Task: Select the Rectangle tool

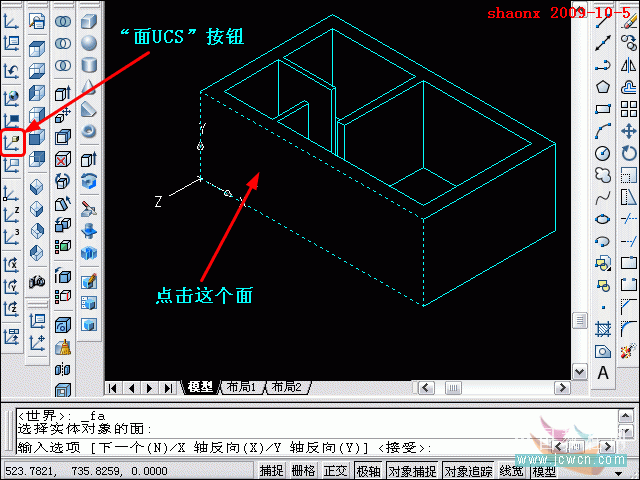Action: click(603, 109)
